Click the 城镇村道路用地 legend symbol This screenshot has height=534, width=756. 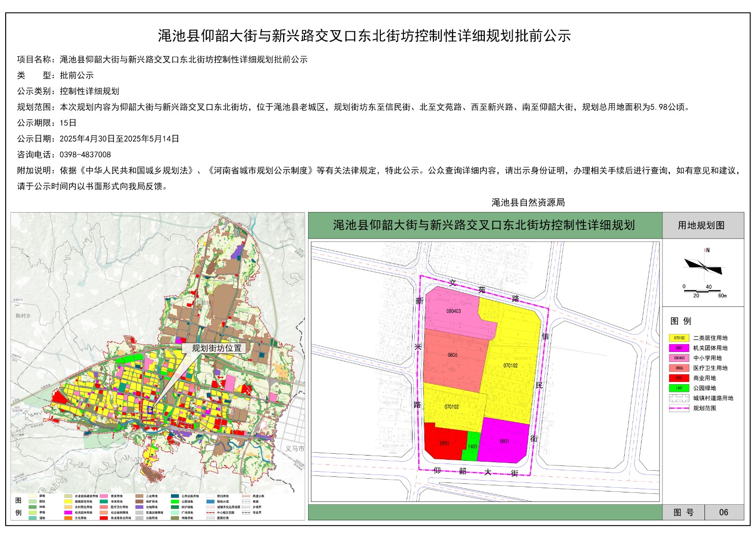pyautogui.click(x=679, y=398)
